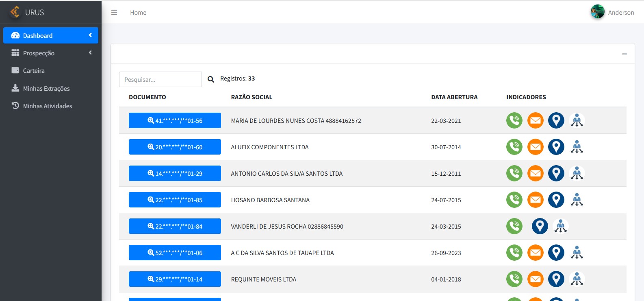Click the magnifier search icon beside Pesquisar
The height and width of the screenshot is (301, 644).
click(x=211, y=79)
